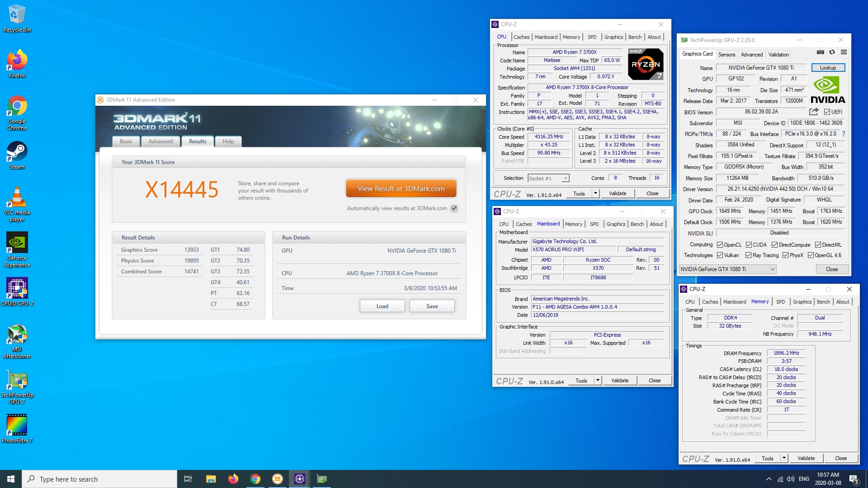Viewport: 868px width, 488px height.
Task: Click the Save button in Run Details
Action: tap(432, 306)
